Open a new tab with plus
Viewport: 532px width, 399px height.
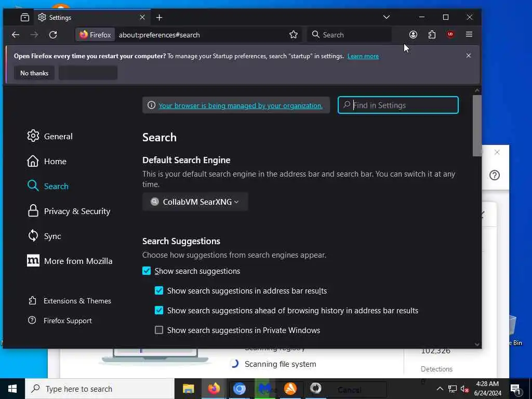(x=159, y=17)
